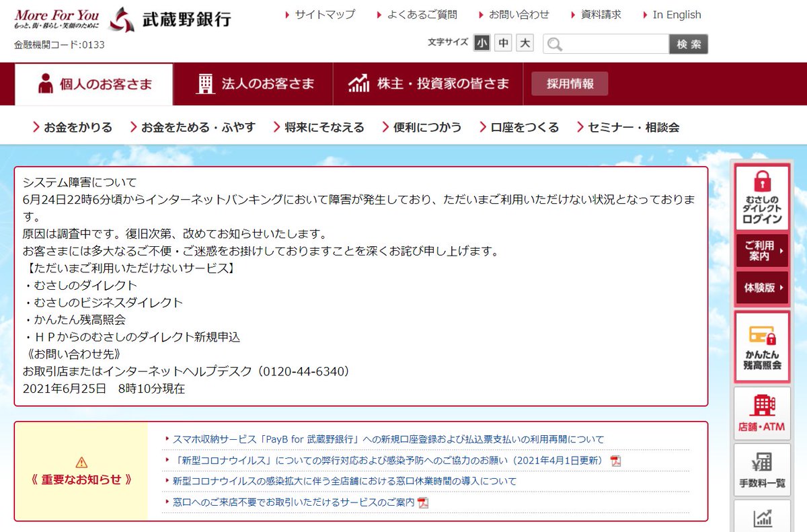The width and height of the screenshot is (807, 532).
Task: Open 体験版 sidebar button
Action: point(762,288)
